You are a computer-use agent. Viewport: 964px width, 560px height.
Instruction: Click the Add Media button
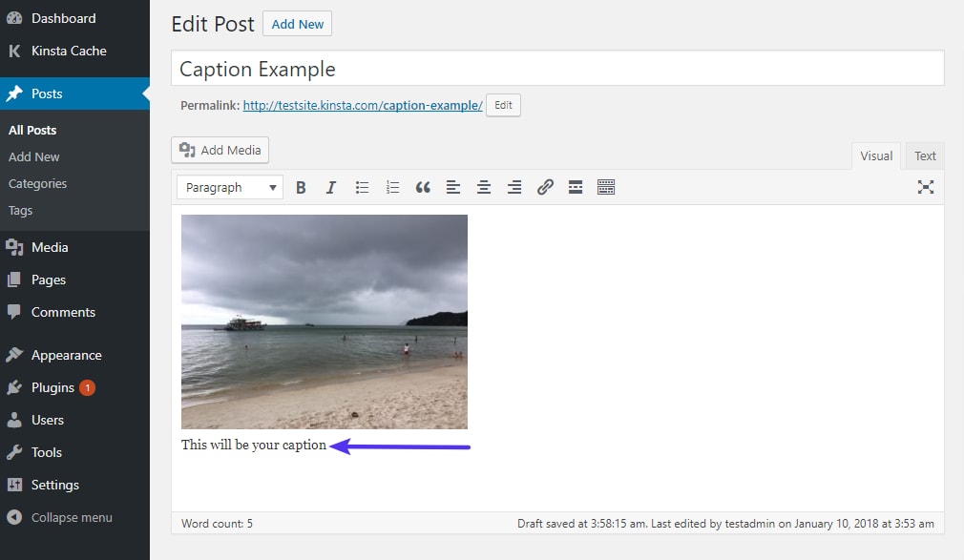220,151
